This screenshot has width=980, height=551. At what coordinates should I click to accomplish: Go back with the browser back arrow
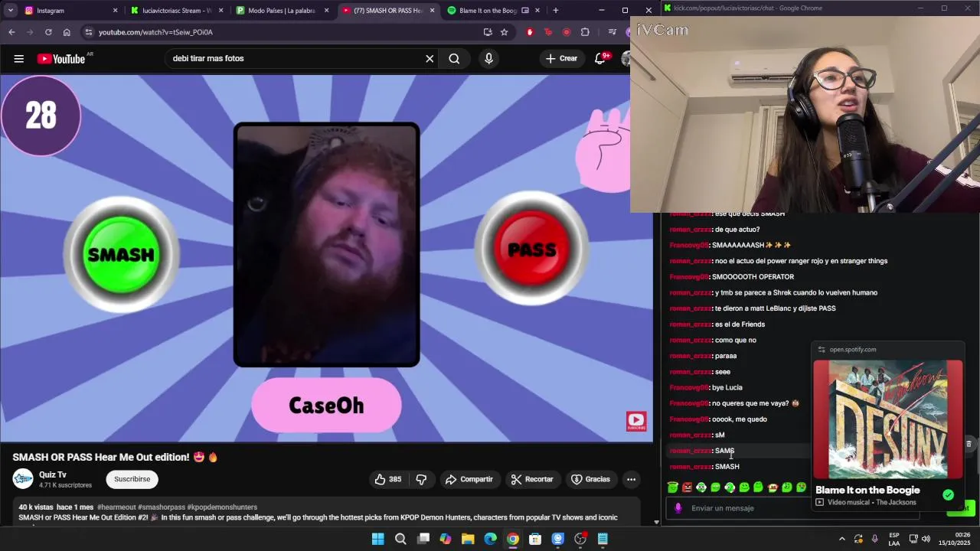[x=11, y=32]
